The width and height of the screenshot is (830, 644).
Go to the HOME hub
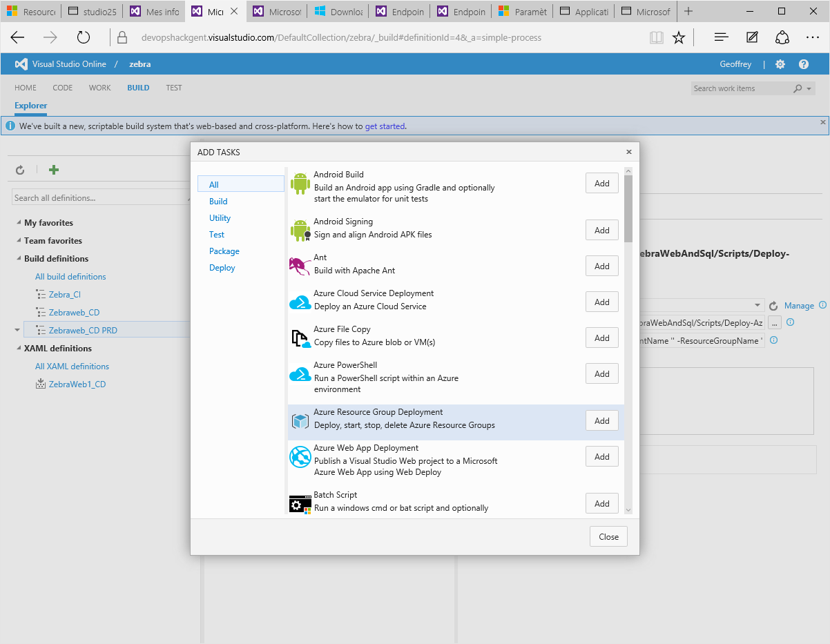26,88
